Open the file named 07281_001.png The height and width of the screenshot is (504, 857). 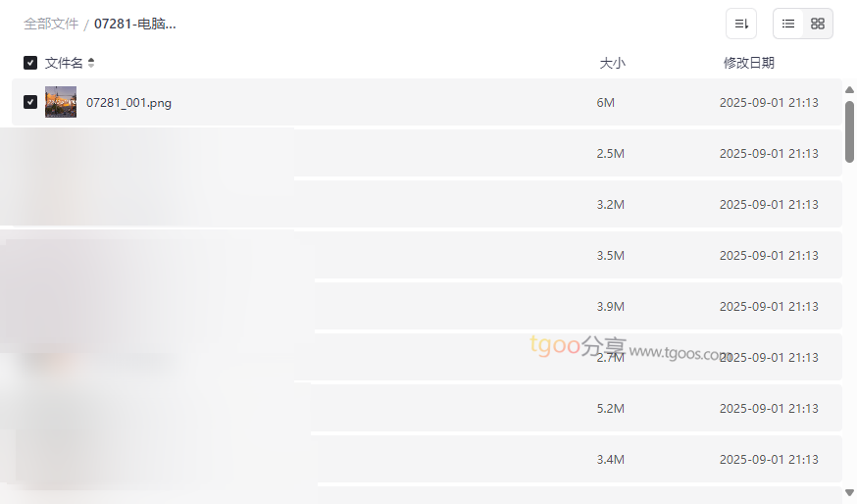128,103
